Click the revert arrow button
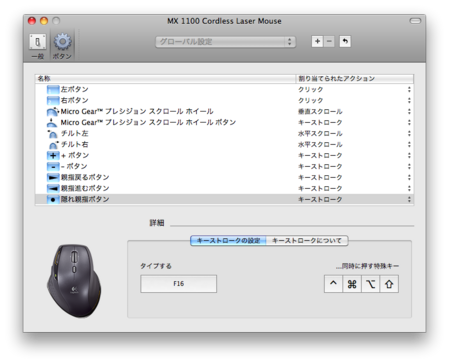Viewport: 449px width, 364px height. (x=345, y=41)
